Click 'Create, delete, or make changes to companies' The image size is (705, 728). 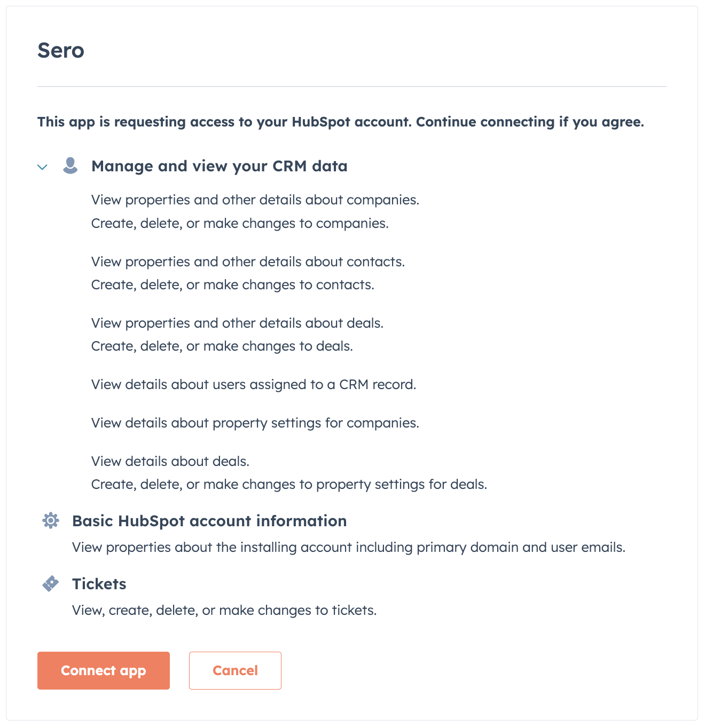coord(240,223)
